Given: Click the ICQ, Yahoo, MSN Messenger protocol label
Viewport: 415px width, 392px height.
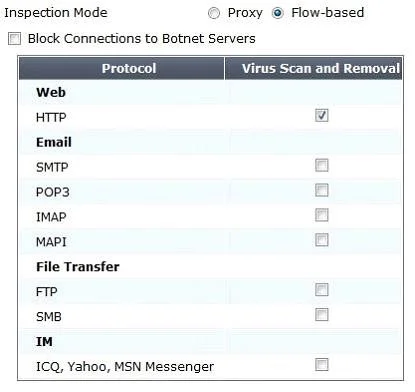Looking at the screenshot, I should (125, 367).
